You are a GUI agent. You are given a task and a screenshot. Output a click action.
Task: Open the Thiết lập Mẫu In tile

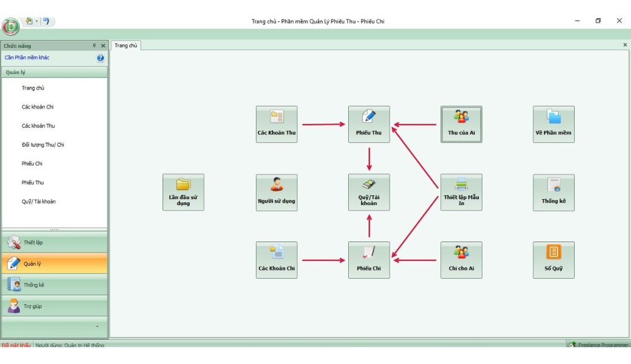click(x=461, y=192)
